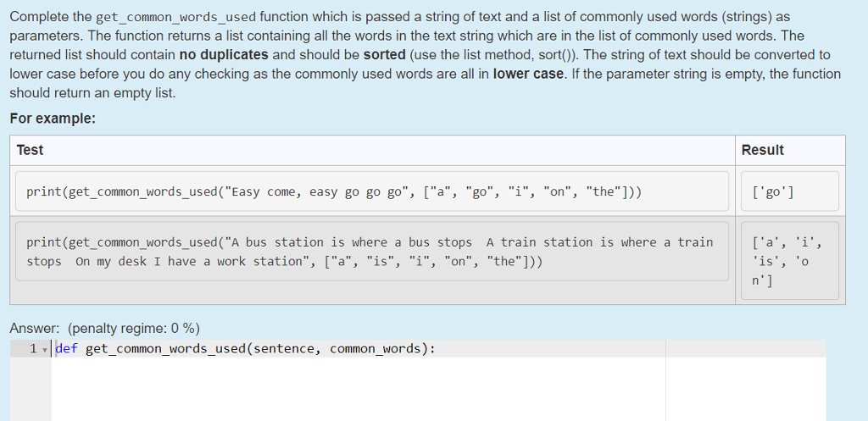
Task: Click line number 1 in the gutter
Action: click(33, 349)
